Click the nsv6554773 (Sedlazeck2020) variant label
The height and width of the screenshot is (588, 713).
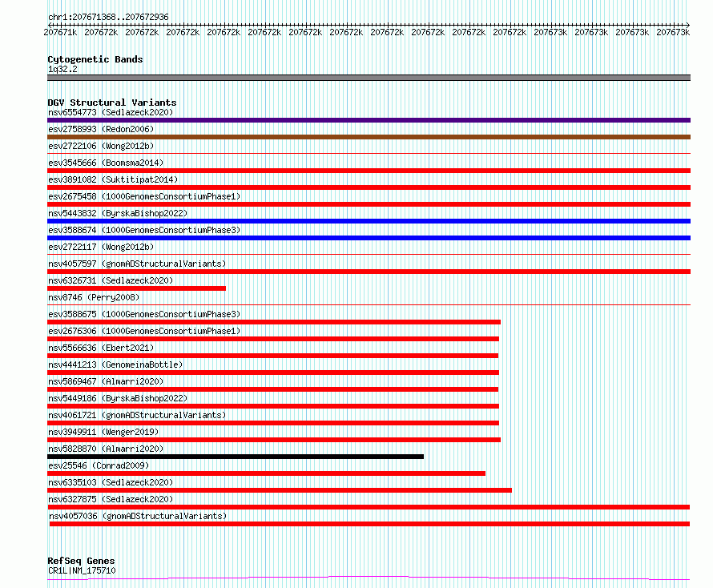point(111,112)
